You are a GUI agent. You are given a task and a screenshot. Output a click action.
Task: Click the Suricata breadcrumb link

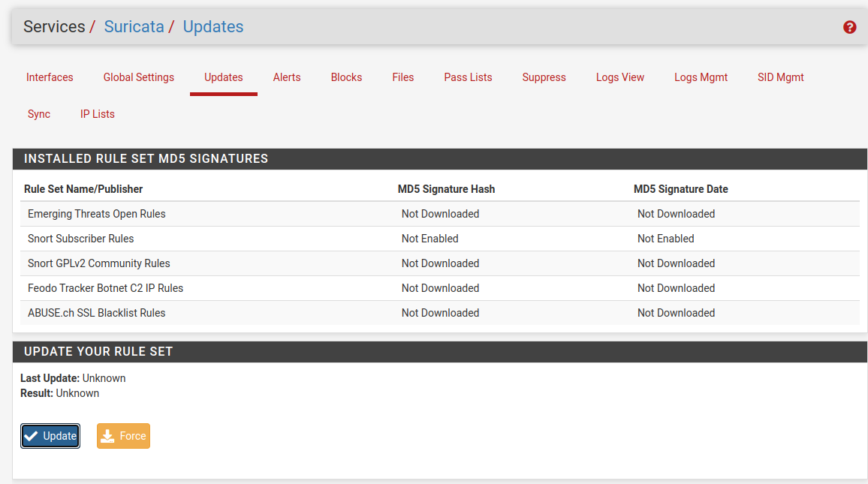[134, 27]
